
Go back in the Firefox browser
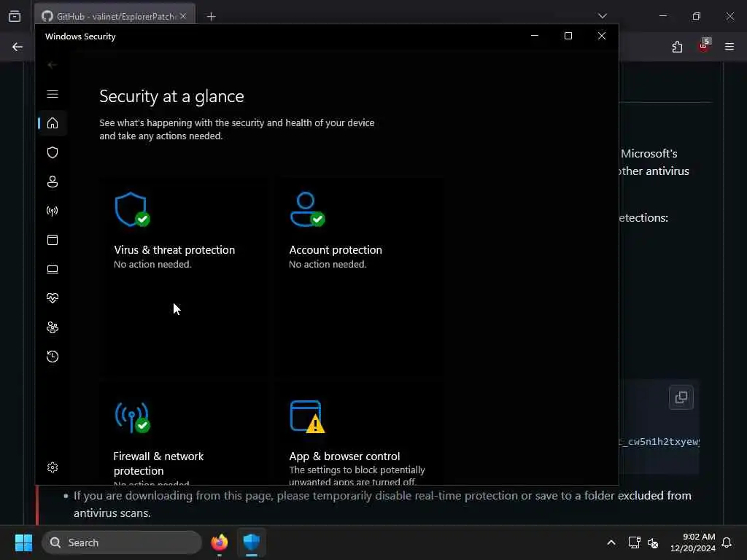18,47
